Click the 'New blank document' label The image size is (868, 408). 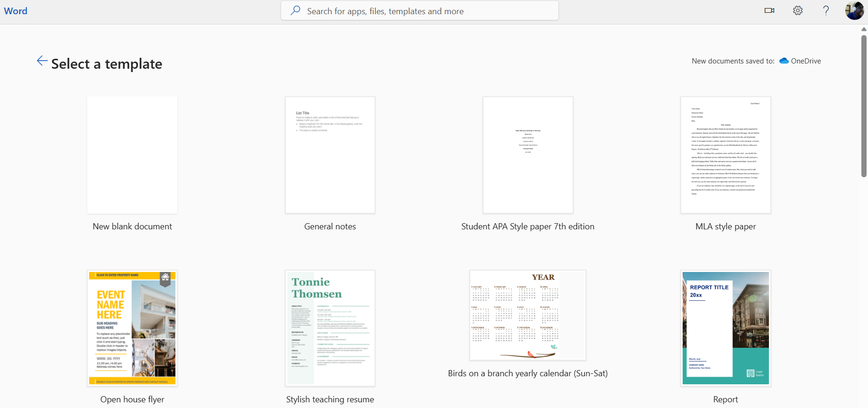(132, 227)
